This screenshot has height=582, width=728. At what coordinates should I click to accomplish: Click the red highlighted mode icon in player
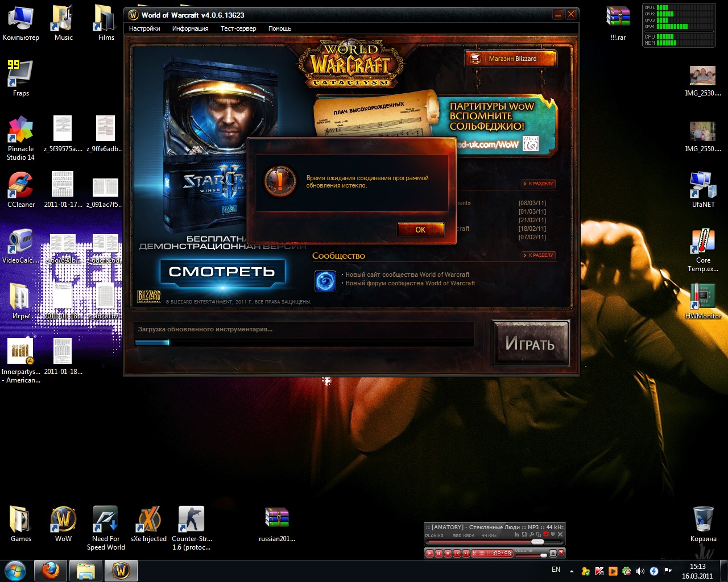[x=546, y=534]
